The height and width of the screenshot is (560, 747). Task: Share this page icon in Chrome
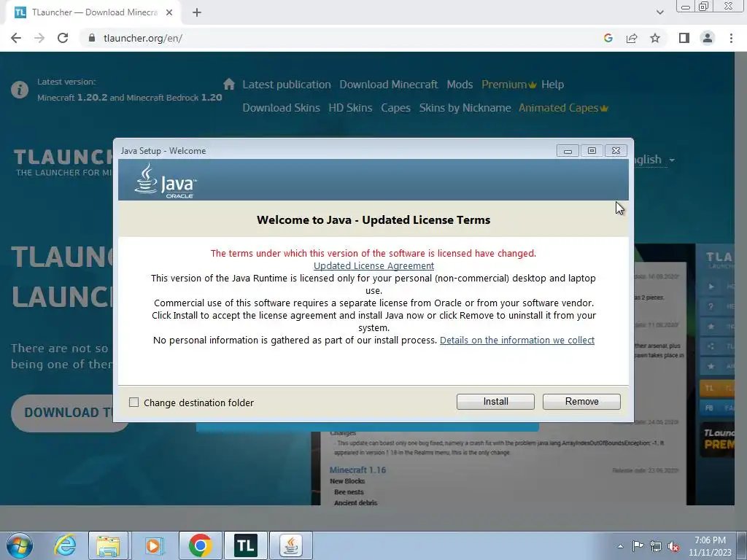[x=632, y=38]
